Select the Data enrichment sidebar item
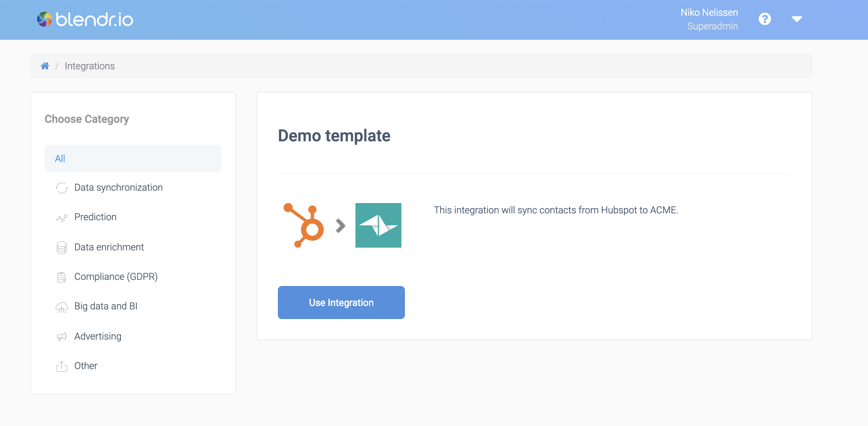 [109, 247]
